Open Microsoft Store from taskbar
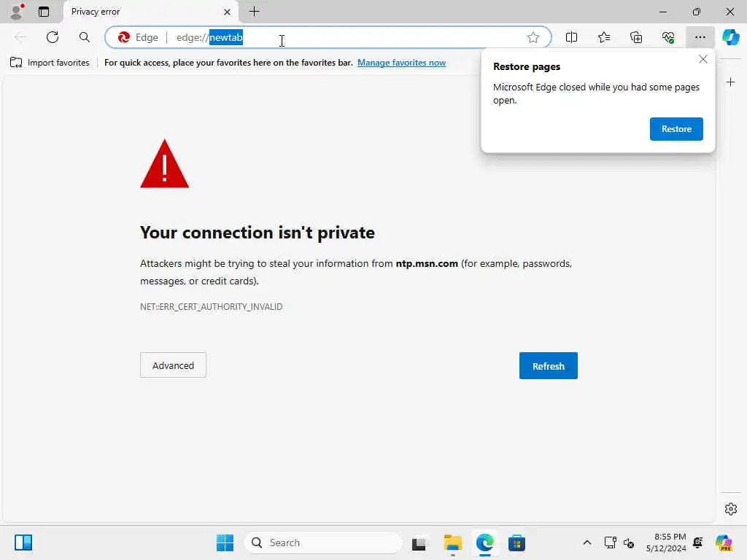Viewport: 747px width, 560px height. click(516, 542)
